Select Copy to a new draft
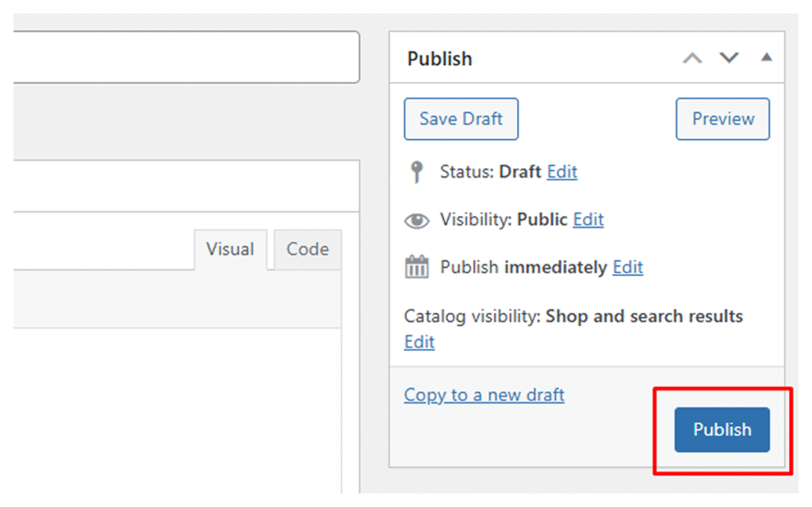This screenshot has height=507, width=812. 484,395
